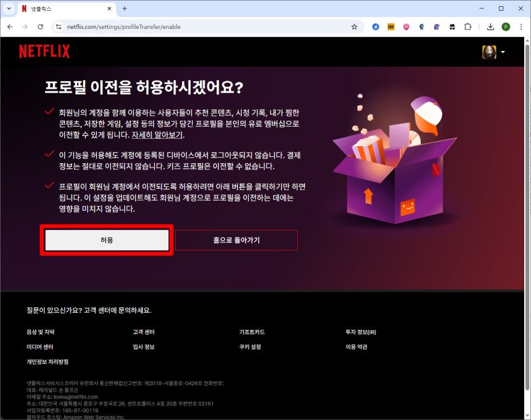Click the 사업자등록번호: 165-87-00119 text
This screenshot has height=420, width=531.
coord(62,410)
